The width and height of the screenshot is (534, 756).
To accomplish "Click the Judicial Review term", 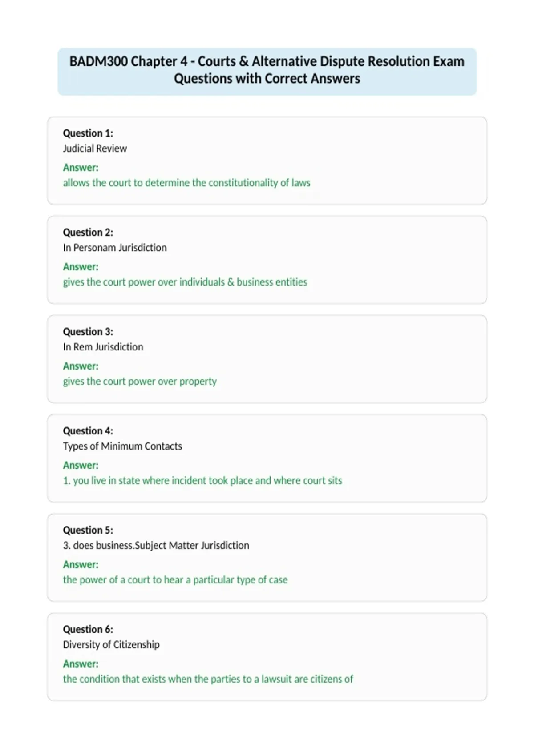I will [95, 149].
